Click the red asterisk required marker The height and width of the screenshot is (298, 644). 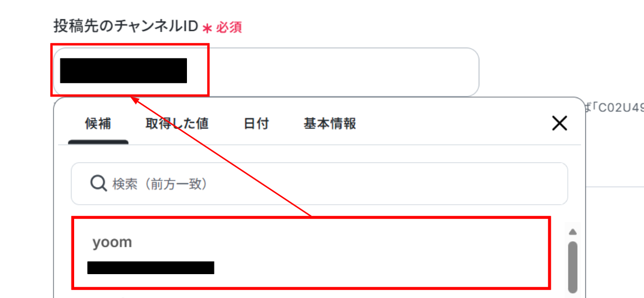point(207,28)
